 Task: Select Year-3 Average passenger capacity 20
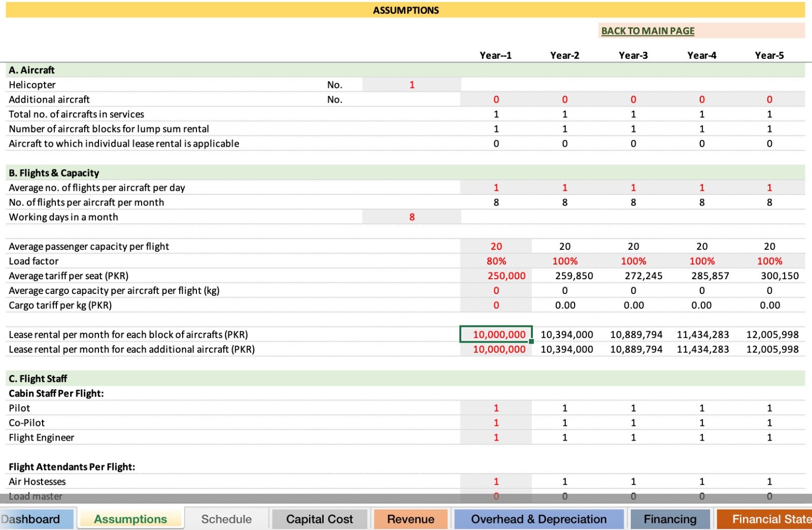[x=633, y=246]
